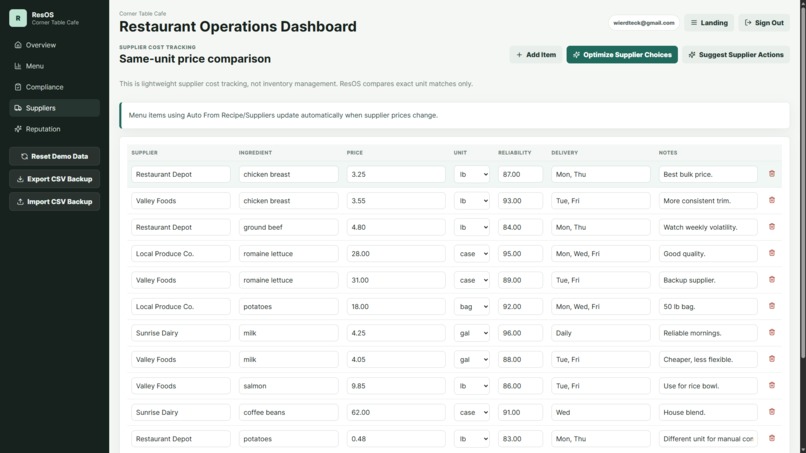Delete the Restaurant Depot potatoes row

click(x=772, y=439)
